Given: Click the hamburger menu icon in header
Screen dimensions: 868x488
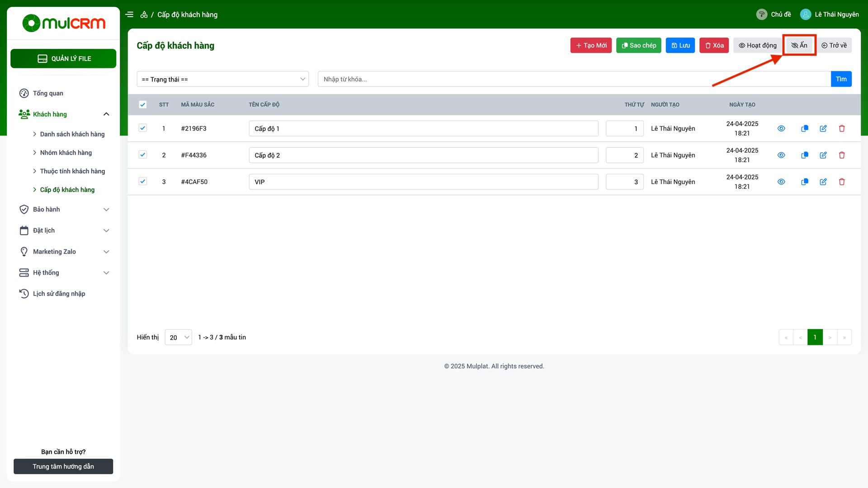Looking at the screenshot, I should (x=129, y=14).
